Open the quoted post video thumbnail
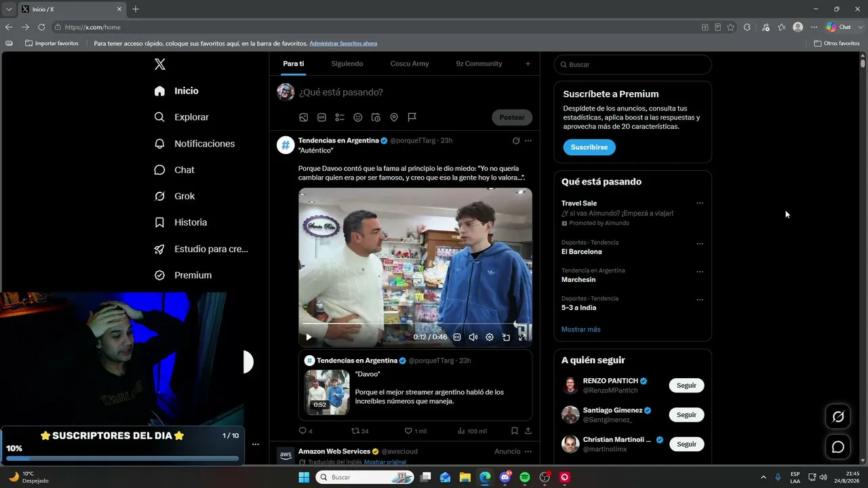Screen dimensions: 868x488 click(327, 392)
